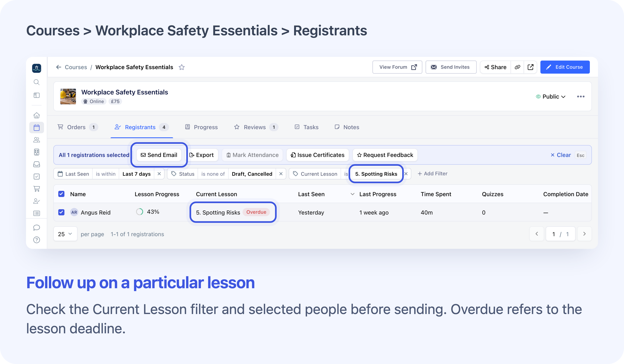624x364 pixels.
Task: Open the inbox tray icon in sidebar
Action: [x=36, y=164]
